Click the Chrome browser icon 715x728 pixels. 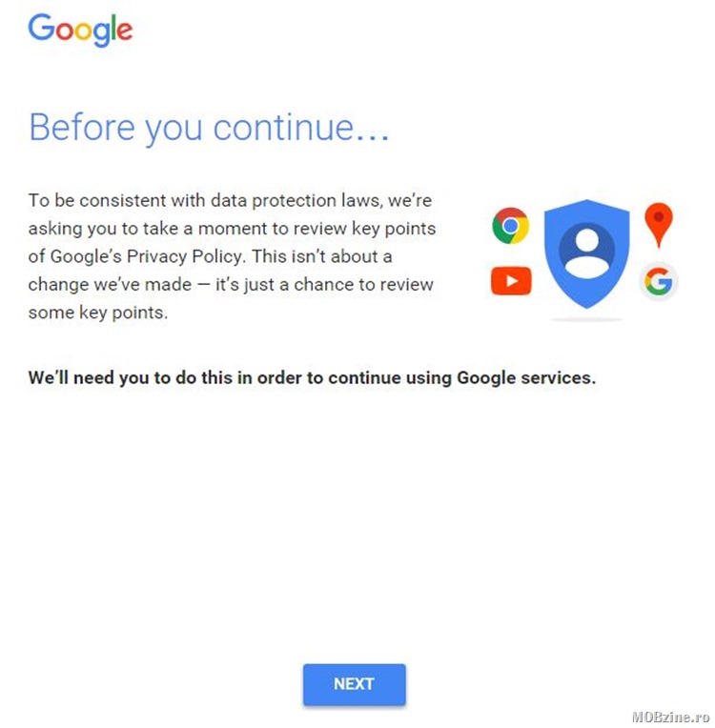click(510, 226)
